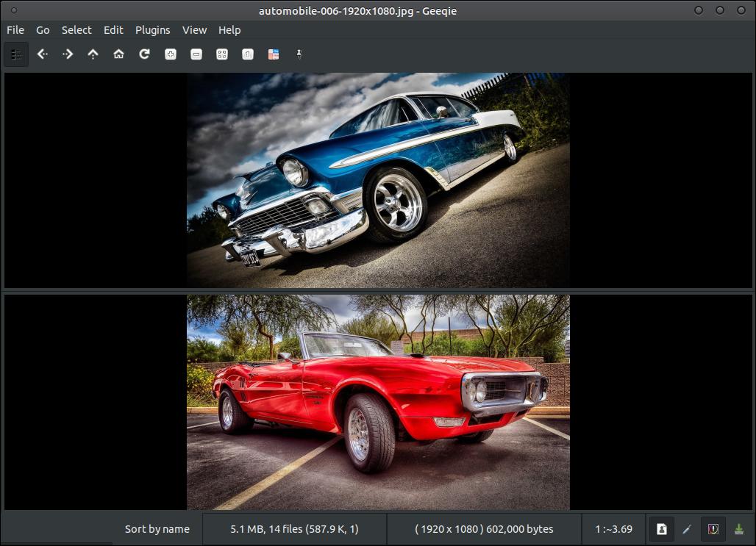
Task: Select the blue classic car image pane
Action: pos(378,180)
